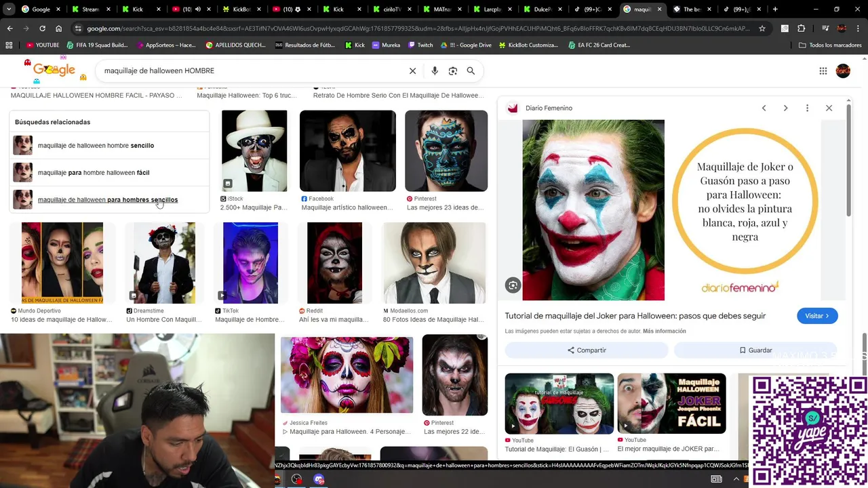Open the AppSorteos bookmark
Image resolution: width=868 pixels, height=488 pixels.
click(165, 45)
